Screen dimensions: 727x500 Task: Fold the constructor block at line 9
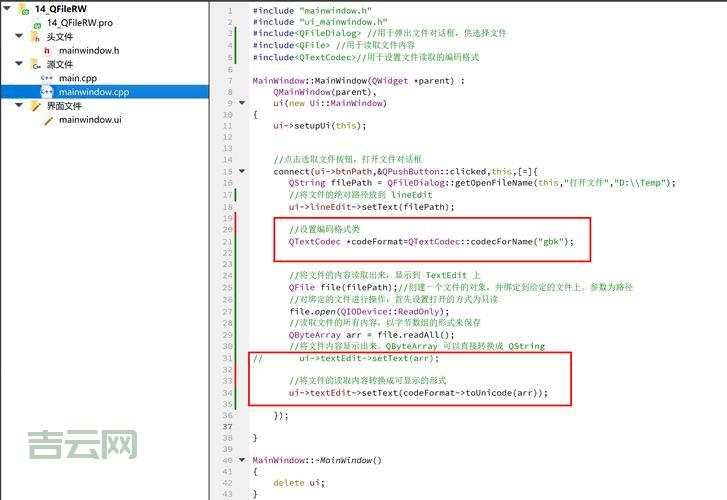click(x=242, y=103)
